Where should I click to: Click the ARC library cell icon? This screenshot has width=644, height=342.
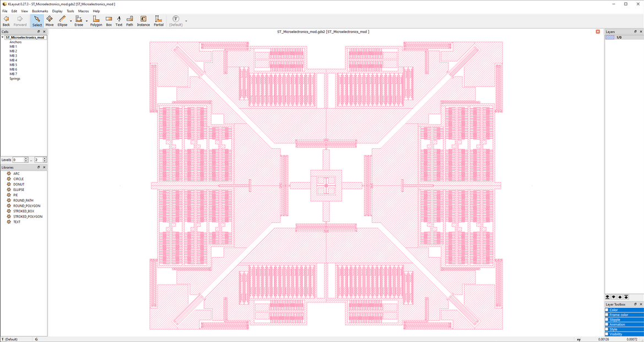(x=9, y=173)
